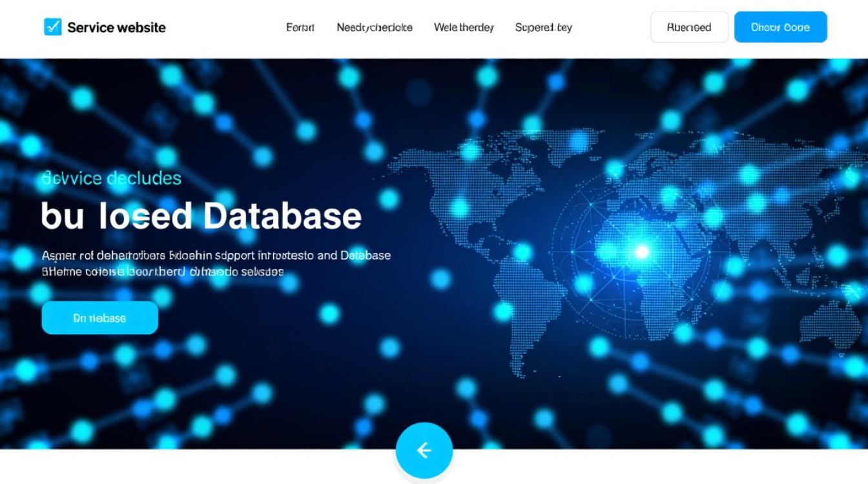Screen dimensions: 868x484
Task: Click the "Dn tiebase" hero button
Action: click(x=99, y=318)
